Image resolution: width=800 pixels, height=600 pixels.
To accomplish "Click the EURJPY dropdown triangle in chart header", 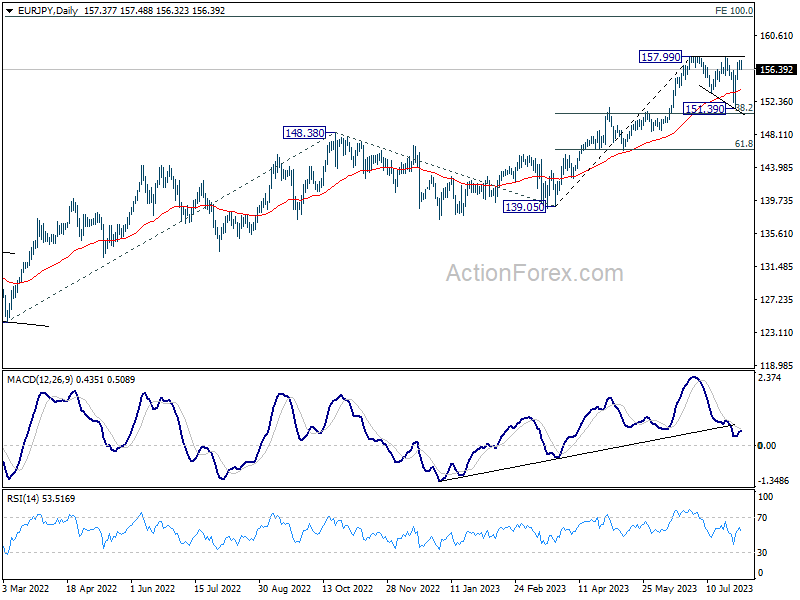I will coord(10,11).
